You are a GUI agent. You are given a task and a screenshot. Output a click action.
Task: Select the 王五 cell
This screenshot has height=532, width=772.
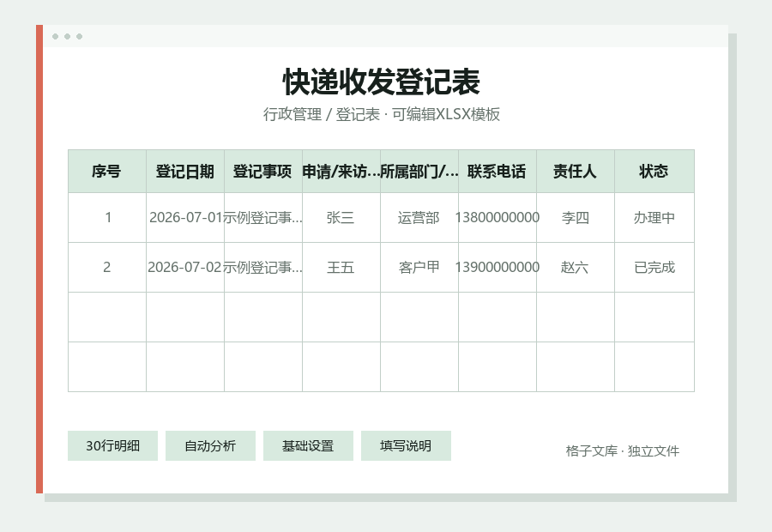pos(341,268)
